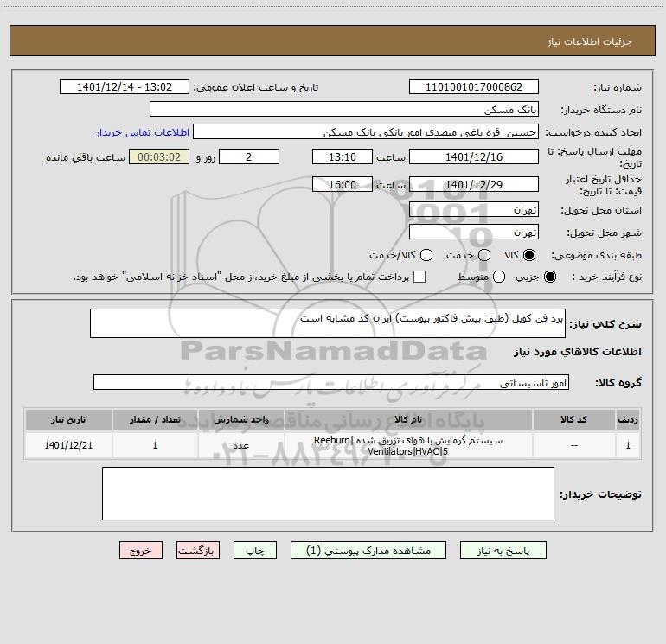Click the کد کالا column header

click(x=573, y=420)
